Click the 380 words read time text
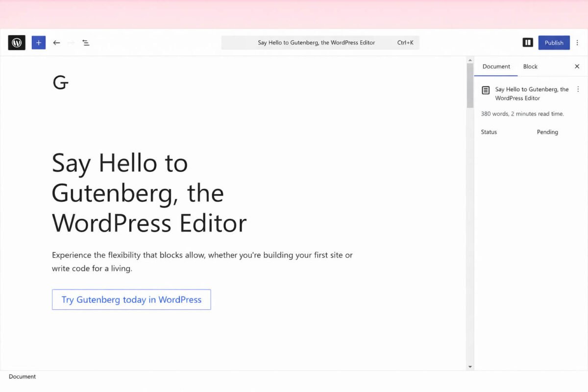This screenshot has height=392, width=588. point(522,114)
